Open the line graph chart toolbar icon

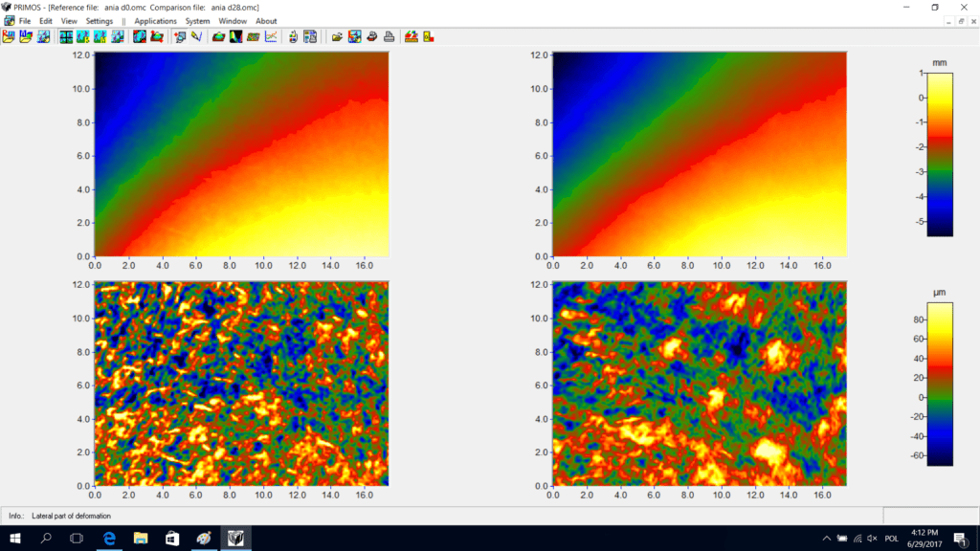[x=271, y=37]
